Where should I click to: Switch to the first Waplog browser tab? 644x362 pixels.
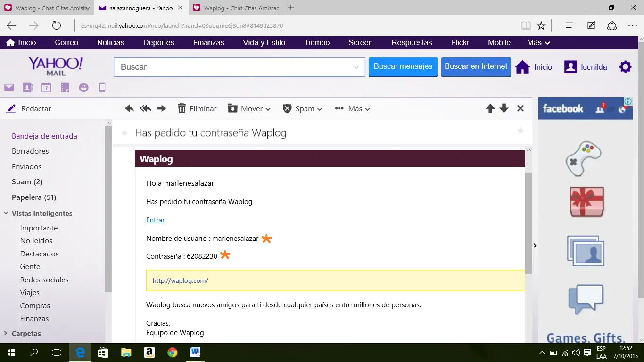coord(47,8)
